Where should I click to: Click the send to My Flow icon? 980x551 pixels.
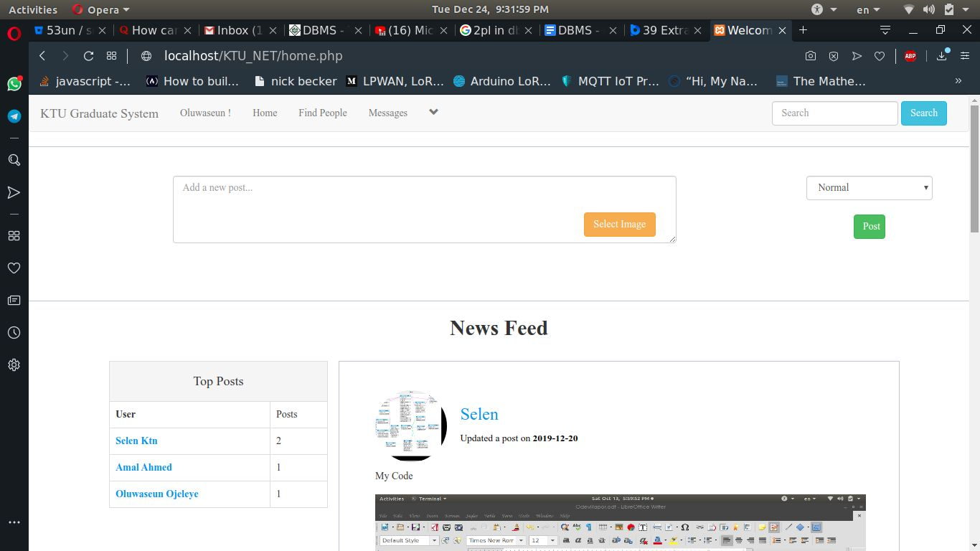[x=856, y=56]
